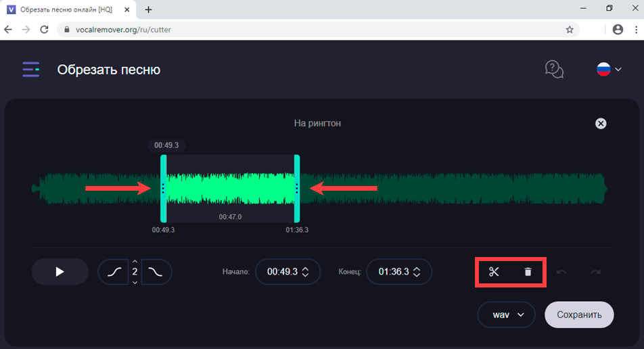Go forward in browser history
The image size is (644, 349).
tap(26, 30)
